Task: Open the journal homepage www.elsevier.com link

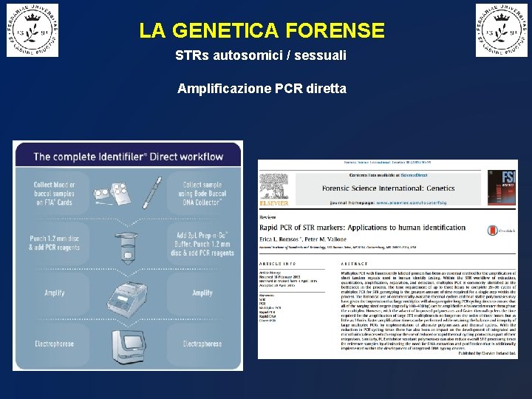Action: point(412,202)
